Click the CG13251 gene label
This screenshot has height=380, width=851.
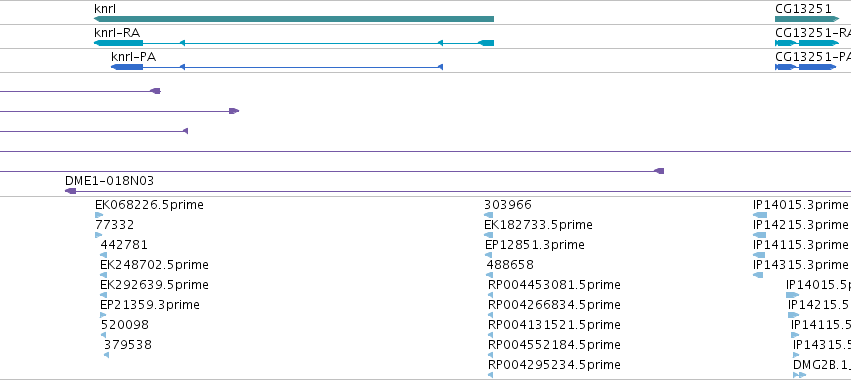803,8
